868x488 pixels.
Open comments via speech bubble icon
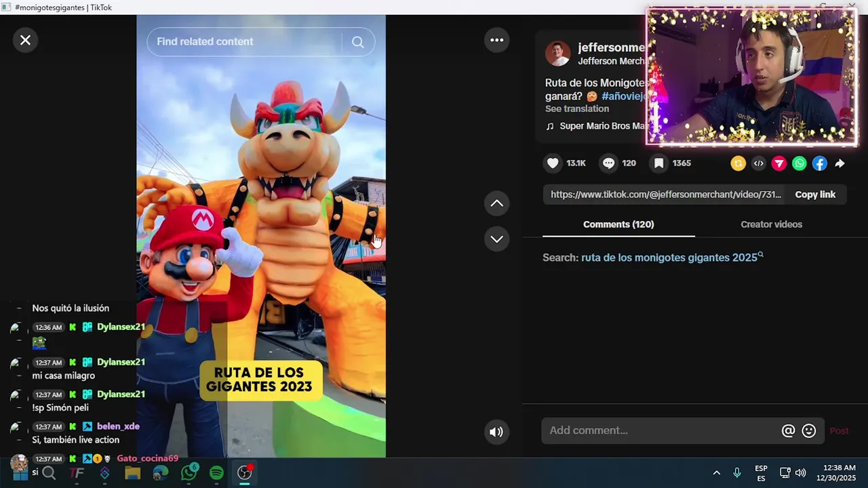point(609,163)
